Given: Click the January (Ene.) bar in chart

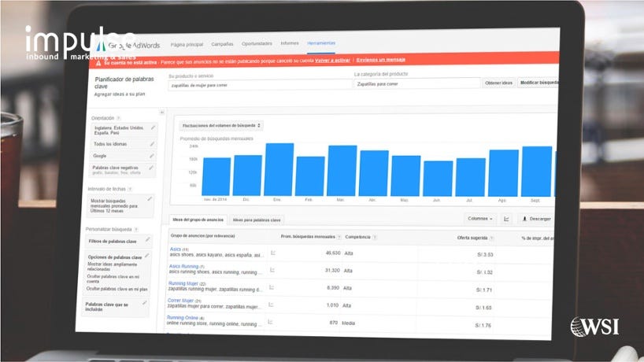Looking at the screenshot, I should pyautogui.click(x=279, y=169).
